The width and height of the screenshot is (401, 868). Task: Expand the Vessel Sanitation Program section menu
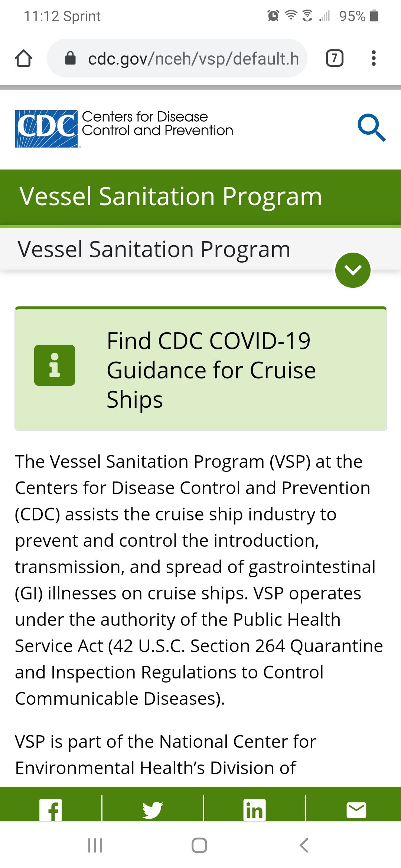point(353,270)
